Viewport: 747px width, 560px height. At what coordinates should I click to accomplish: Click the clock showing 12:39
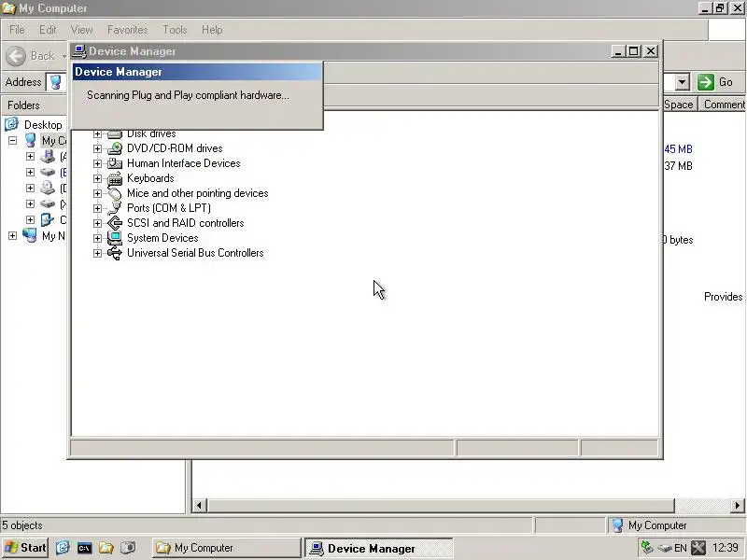726,548
